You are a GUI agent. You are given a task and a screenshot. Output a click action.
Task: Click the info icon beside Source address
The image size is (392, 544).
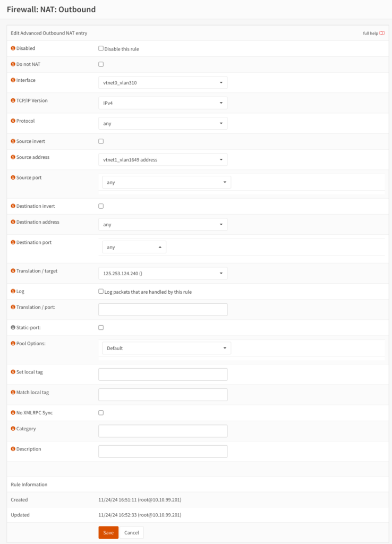[13, 157]
